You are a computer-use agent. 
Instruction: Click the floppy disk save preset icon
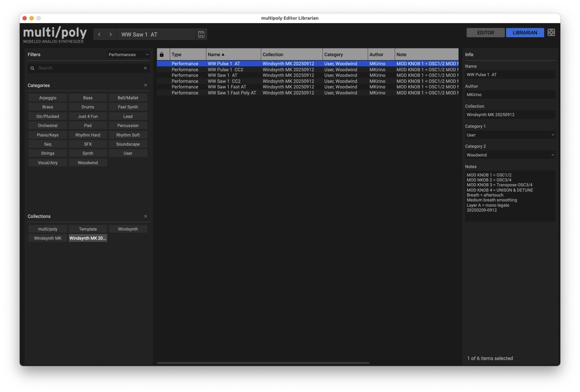point(201,34)
